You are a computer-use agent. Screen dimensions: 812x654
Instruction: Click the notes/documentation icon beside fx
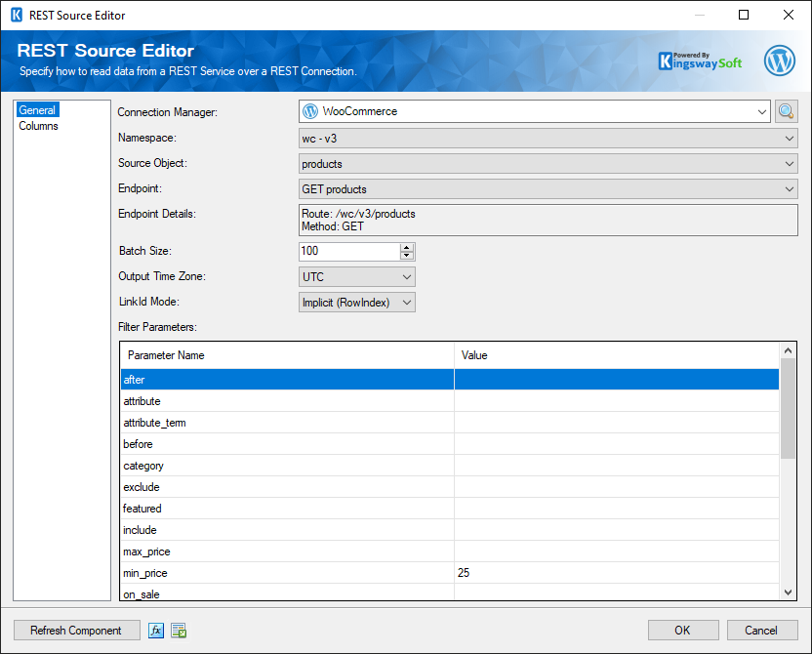pyautogui.click(x=179, y=630)
